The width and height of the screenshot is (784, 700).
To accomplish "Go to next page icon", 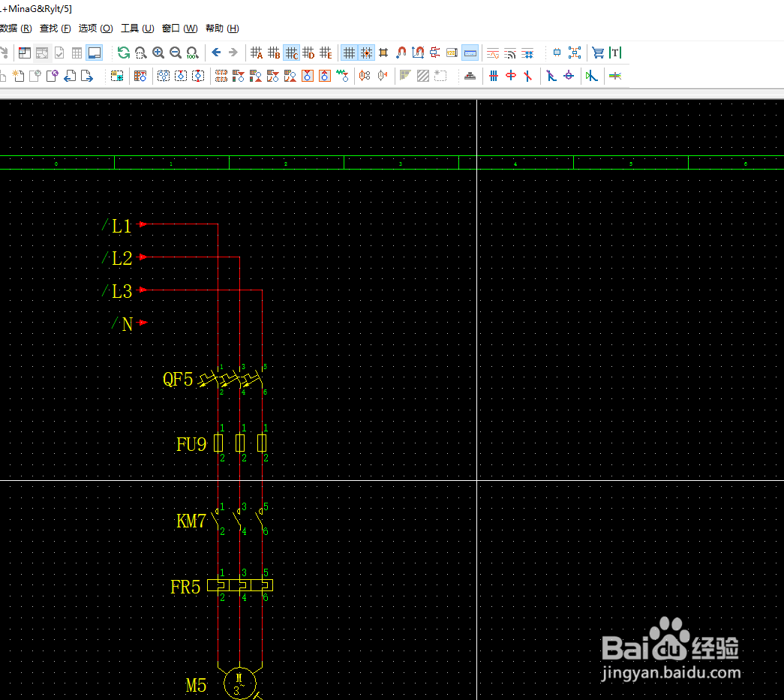I will [x=87, y=76].
